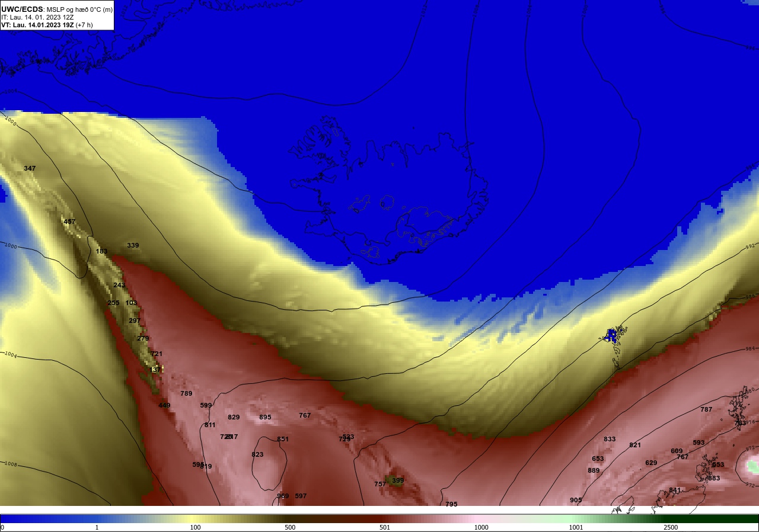
Task: Click the map value 841
Action: coord(675,490)
